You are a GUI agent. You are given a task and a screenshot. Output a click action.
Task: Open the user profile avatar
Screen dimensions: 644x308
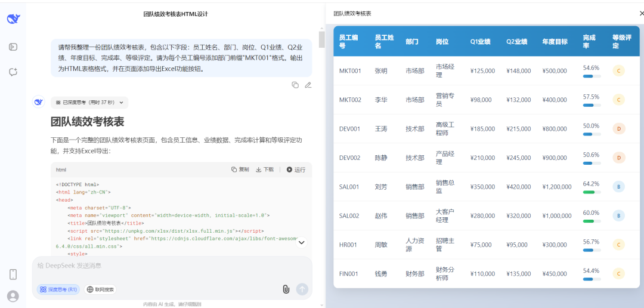13,296
